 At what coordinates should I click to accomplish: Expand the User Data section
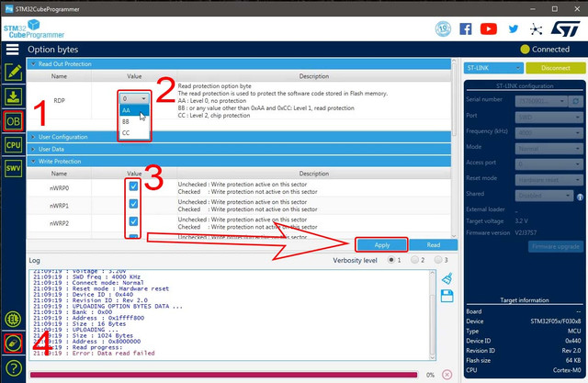click(239, 149)
